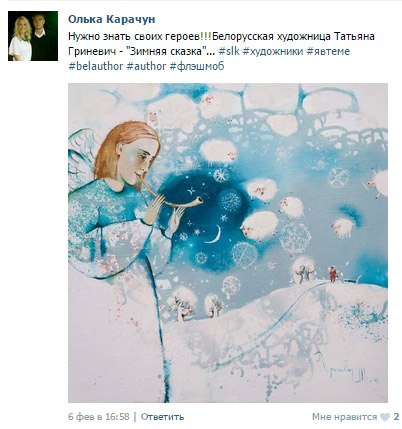402x429 pixels.
Task: Follow the #slk hashtag
Action: (229, 51)
